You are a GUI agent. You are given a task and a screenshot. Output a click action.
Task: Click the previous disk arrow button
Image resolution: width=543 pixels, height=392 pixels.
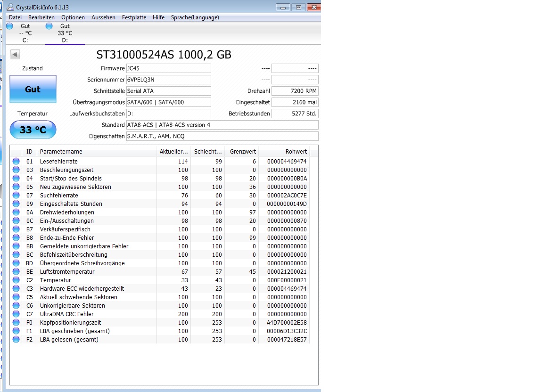click(15, 54)
